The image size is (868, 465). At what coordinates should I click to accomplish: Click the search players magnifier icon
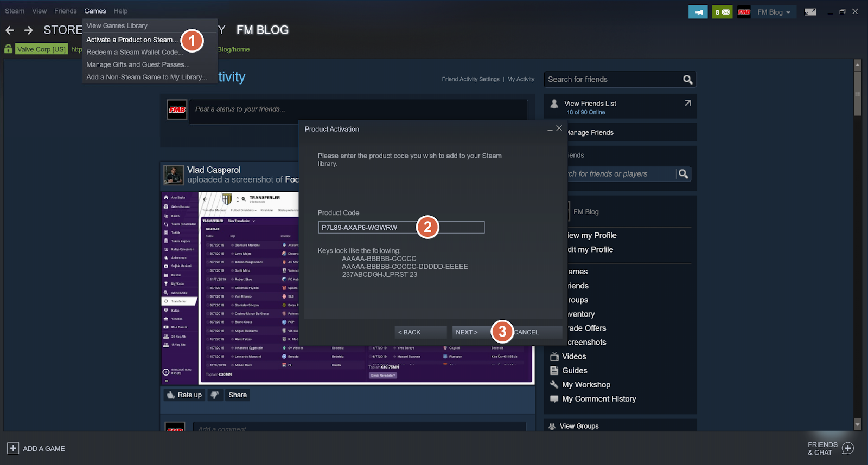coord(683,174)
